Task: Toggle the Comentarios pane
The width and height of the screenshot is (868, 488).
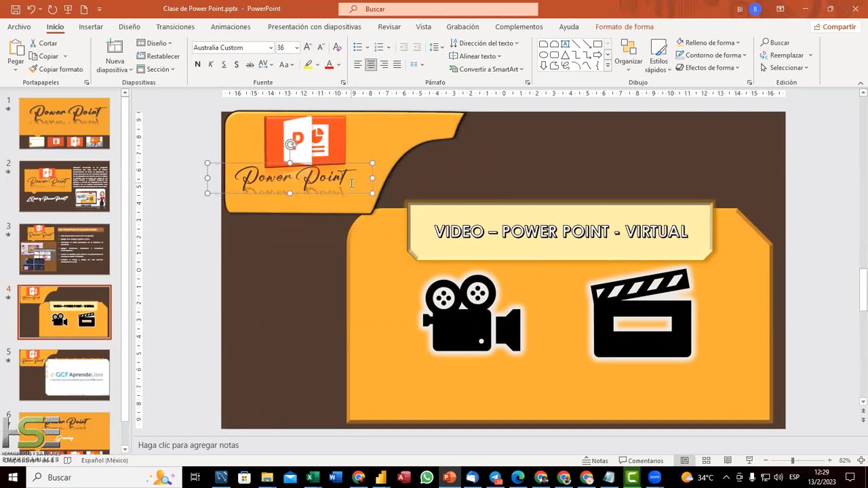Action: [x=641, y=460]
